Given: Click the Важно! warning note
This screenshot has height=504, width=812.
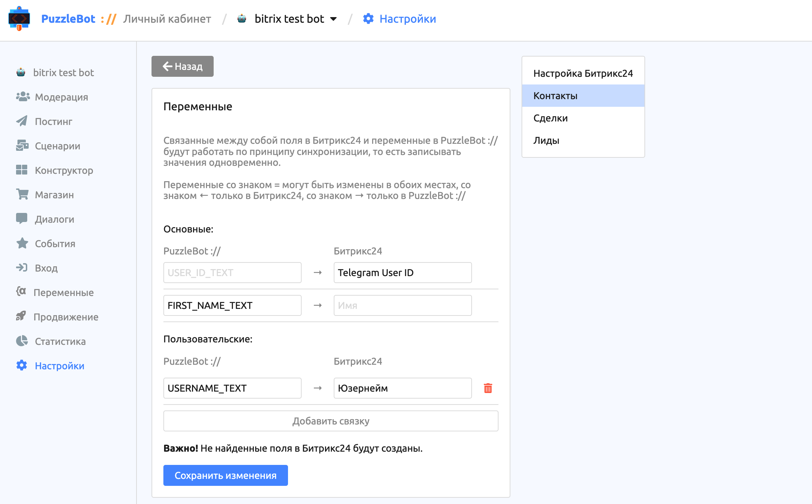Looking at the screenshot, I should [293, 448].
